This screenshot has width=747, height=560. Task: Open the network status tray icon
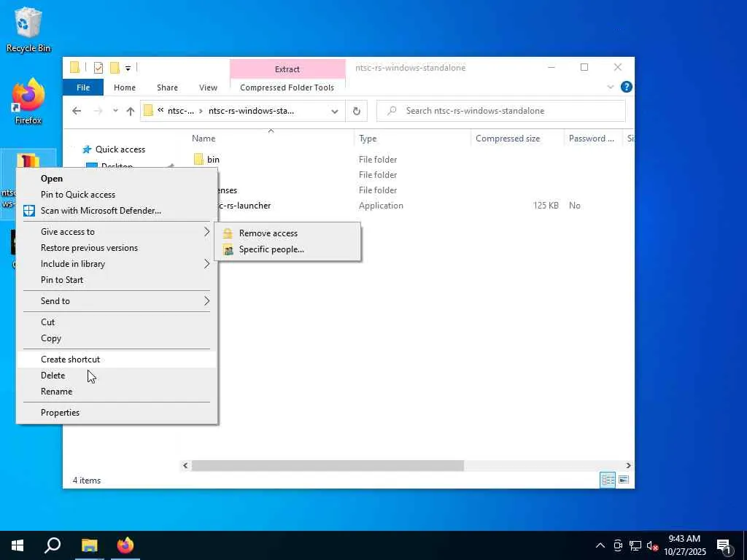point(635,545)
